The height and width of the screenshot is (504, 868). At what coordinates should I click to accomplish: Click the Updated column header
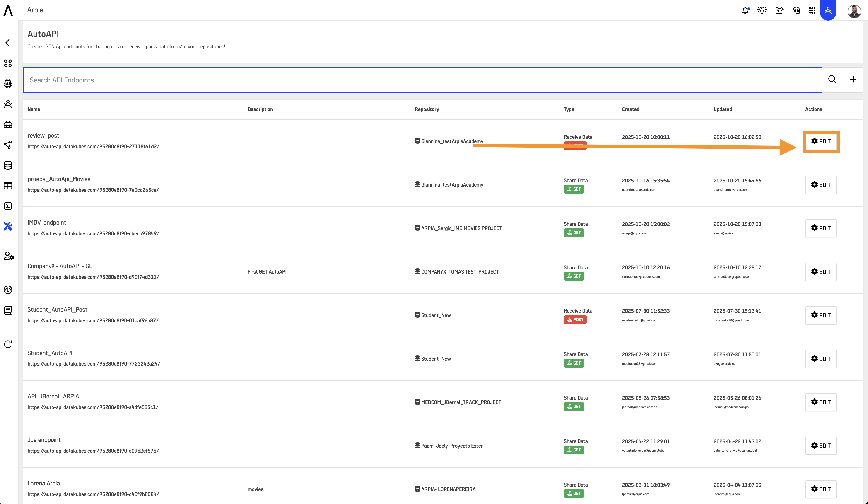723,109
